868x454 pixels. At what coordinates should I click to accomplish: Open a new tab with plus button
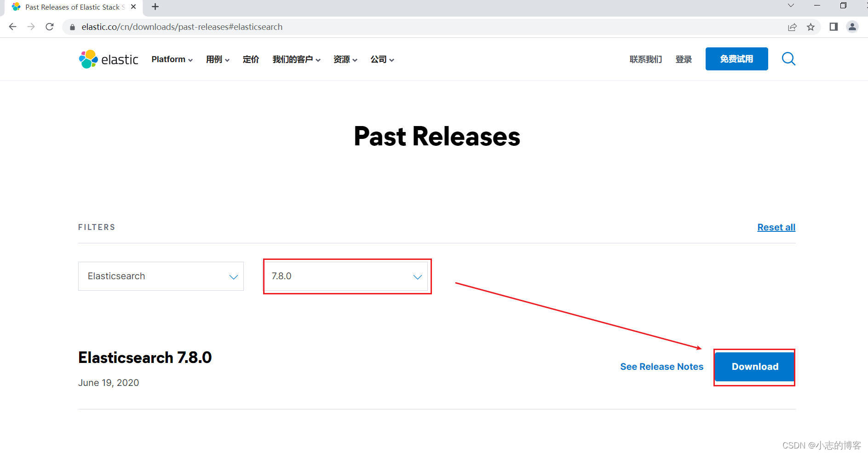point(155,7)
